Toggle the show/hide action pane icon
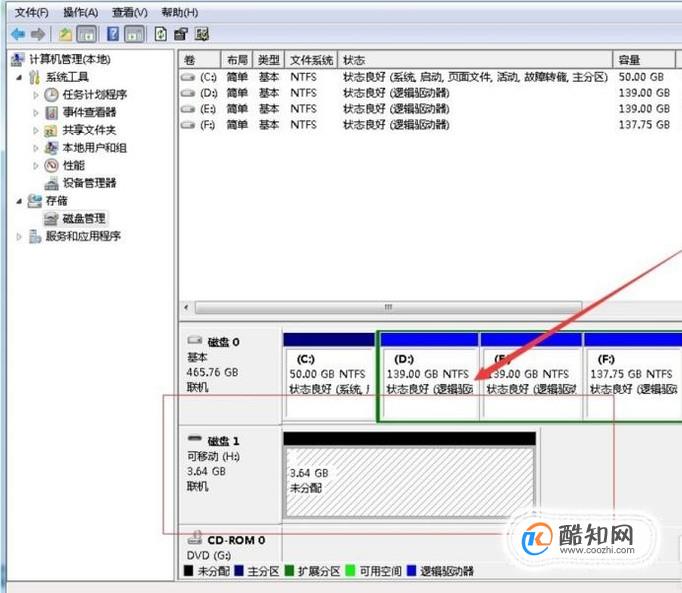This screenshot has height=593, width=682. (134, 34)
